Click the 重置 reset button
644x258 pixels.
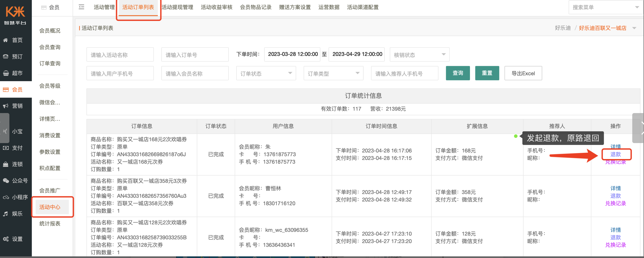pos(487,73)
